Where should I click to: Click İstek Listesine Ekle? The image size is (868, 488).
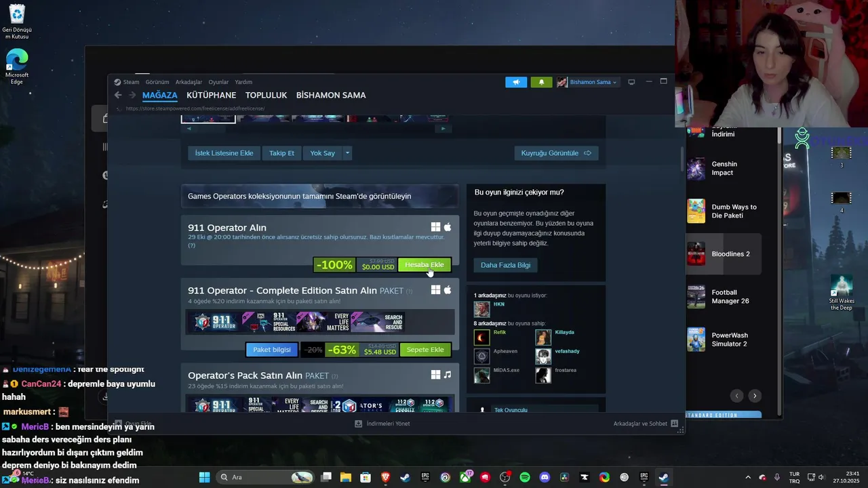[224, 153]
